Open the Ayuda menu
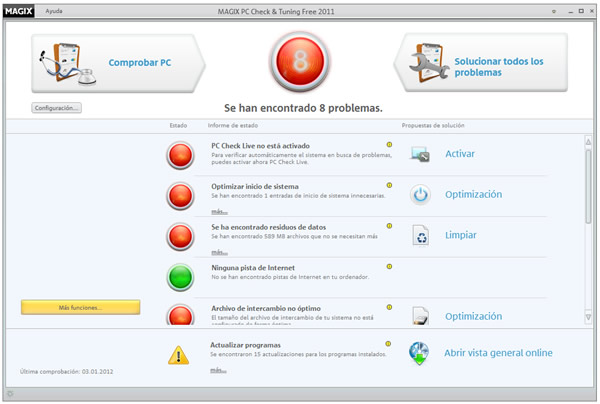The width and height of the screenshot is (600, 404). coord(54,11)
